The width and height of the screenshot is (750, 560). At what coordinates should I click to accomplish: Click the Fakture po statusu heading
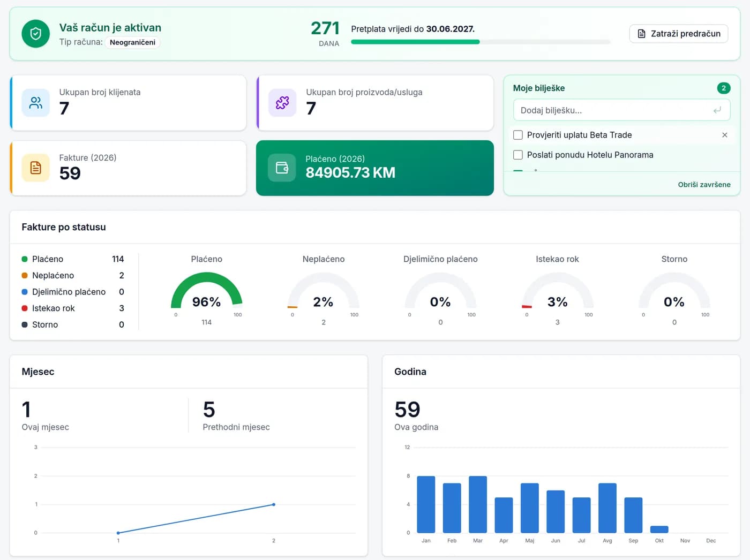[x=64, y=227]
